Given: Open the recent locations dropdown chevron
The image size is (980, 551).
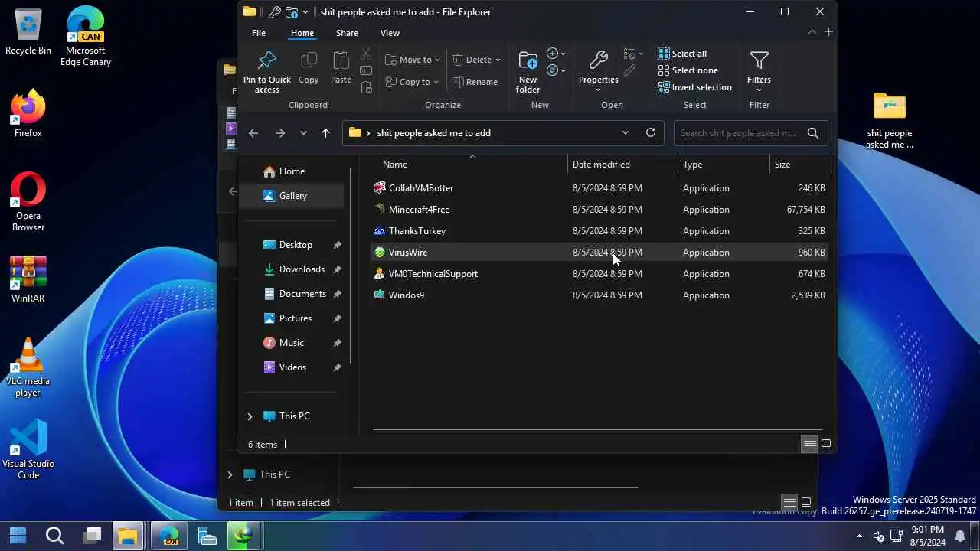Looking at the screenshot, I should 303,133.
